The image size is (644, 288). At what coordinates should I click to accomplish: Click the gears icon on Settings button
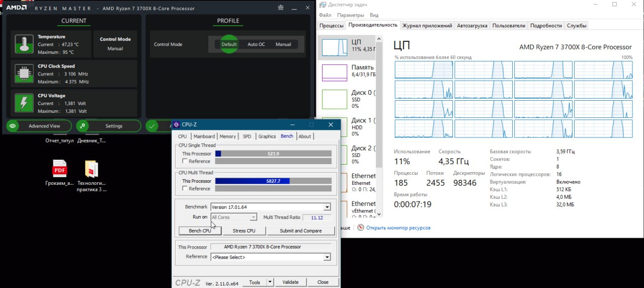pyautogui.click(x=83, y=126)
